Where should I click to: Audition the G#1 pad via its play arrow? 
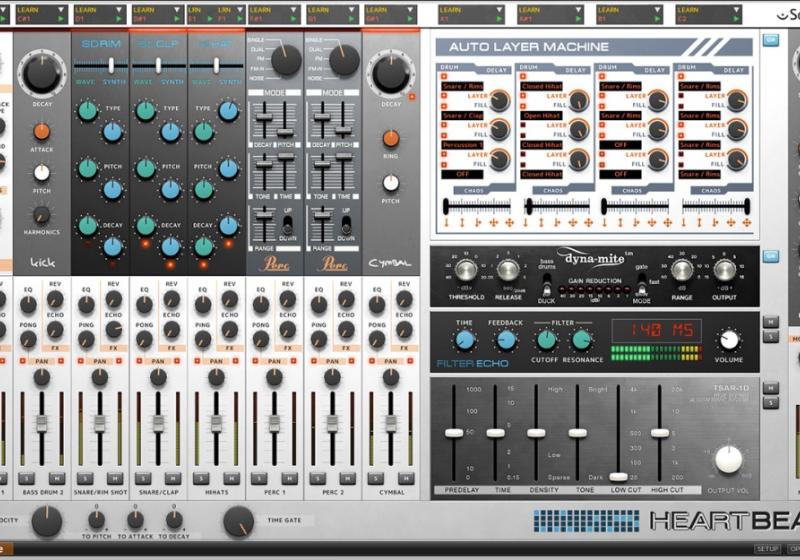click(x=410, y=19)
